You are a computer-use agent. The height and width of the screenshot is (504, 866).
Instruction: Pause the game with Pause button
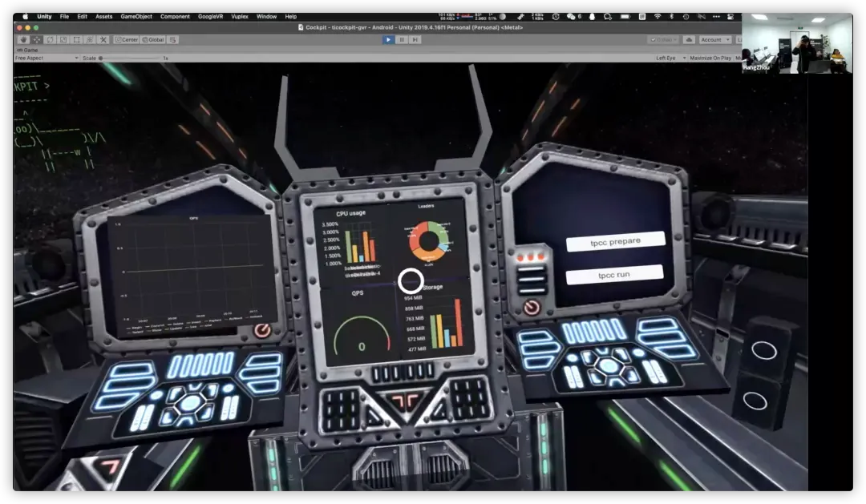[402, 39]
